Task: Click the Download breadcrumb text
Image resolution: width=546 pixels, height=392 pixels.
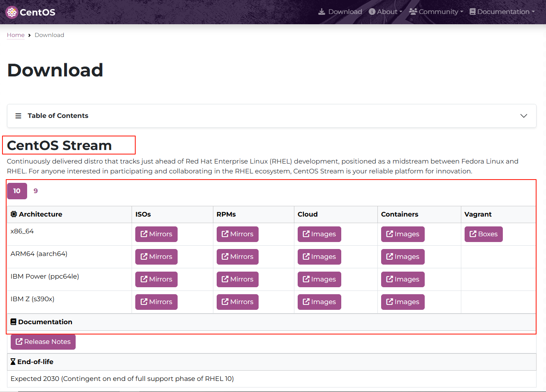Action: click(x=49, y=35)
